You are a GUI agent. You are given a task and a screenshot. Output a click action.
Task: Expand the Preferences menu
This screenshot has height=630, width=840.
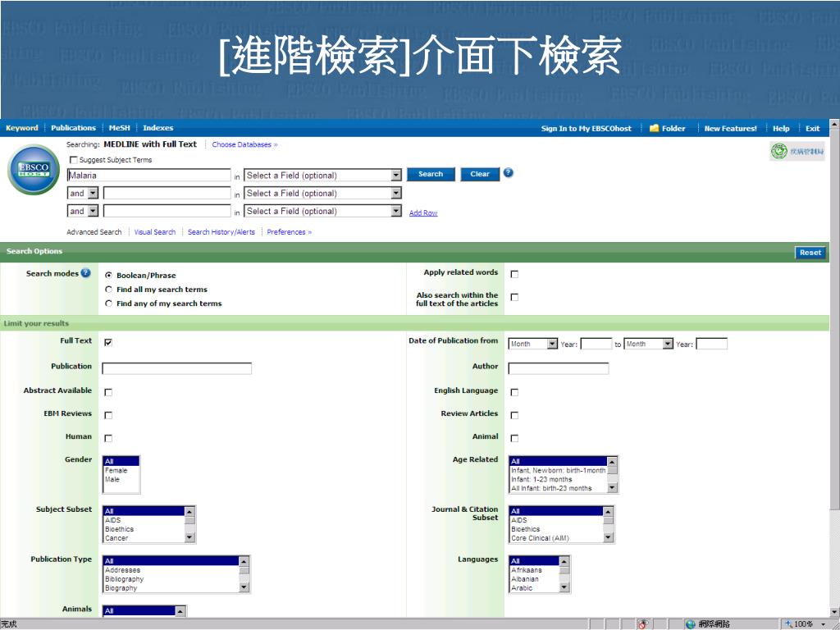pyautogui.click(x=290, y=232)
